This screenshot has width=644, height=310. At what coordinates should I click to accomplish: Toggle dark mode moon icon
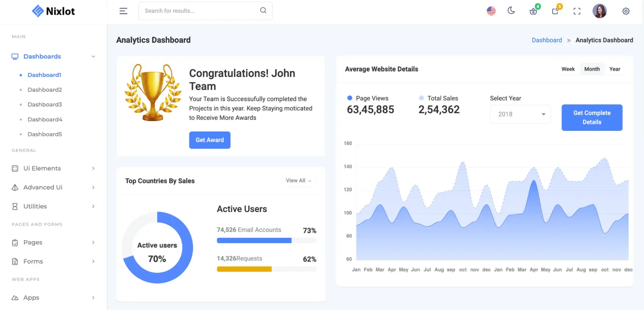511,11
